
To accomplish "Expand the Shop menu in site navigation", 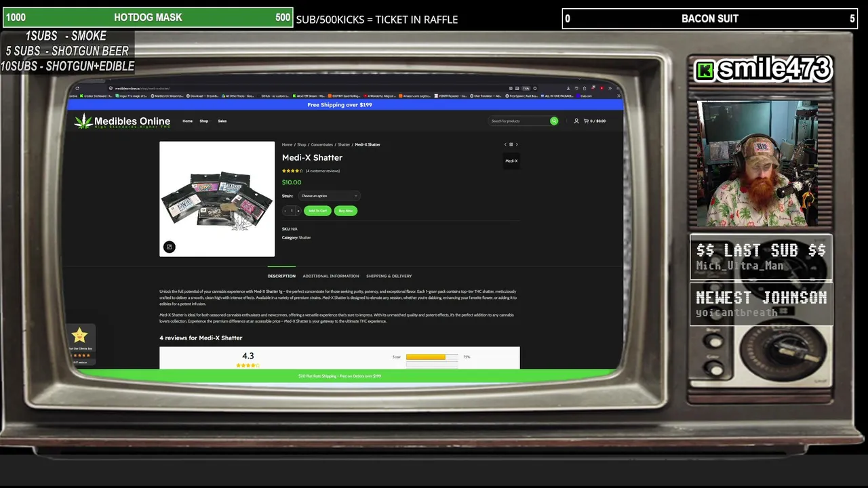I will (x=204, y=121).
